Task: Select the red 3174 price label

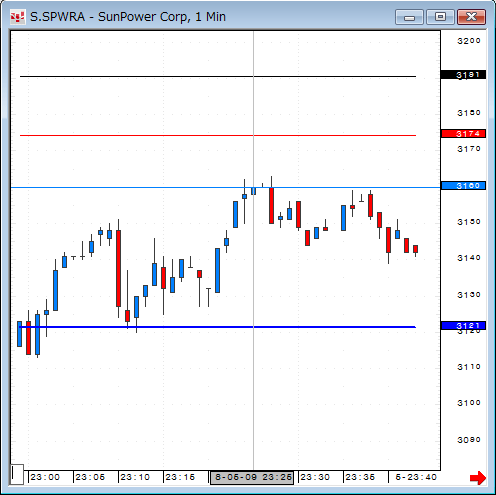Action: coord(463,134)
